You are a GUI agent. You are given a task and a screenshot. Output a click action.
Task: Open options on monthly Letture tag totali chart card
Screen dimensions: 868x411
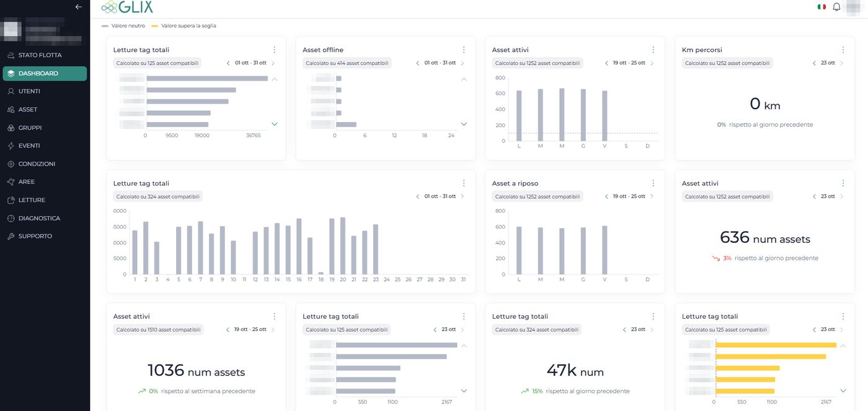(x=464, y=183)
